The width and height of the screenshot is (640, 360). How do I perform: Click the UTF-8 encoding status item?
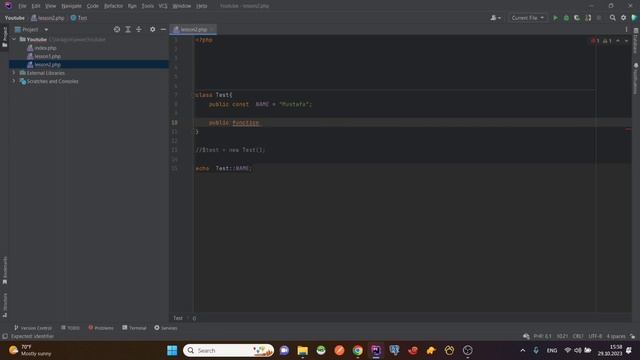[x=595, y=336]
